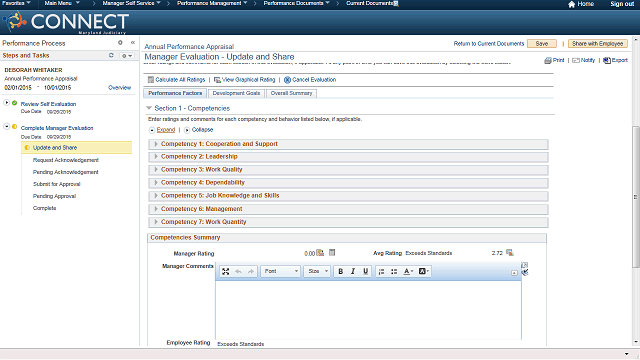The width and height of the screenshot is (640, 360).
Task: Open the Manager Rating details icon next to 0.00
Action: (x=320, y=253)
